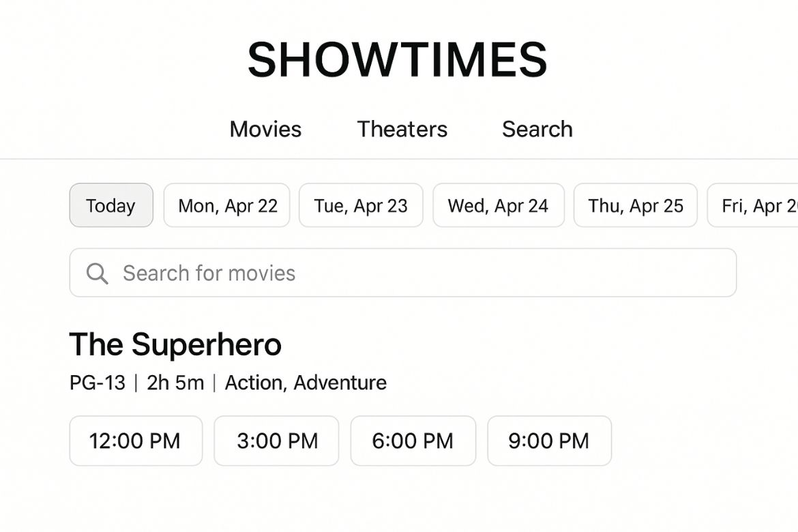This screenshot has height=532, width=798.
Task: Select the Today date filter
Action: (111, 205)
